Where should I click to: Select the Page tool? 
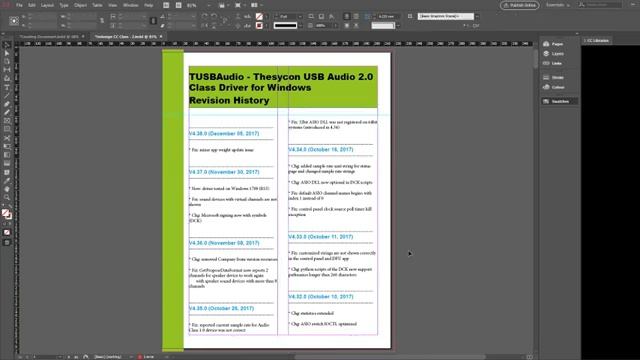[x=7, y=62]
